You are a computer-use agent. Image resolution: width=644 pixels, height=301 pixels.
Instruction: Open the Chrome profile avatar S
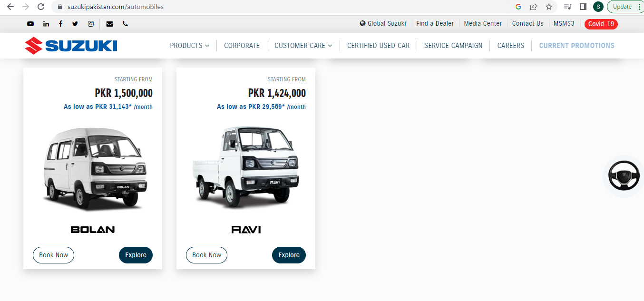point(598,7)
